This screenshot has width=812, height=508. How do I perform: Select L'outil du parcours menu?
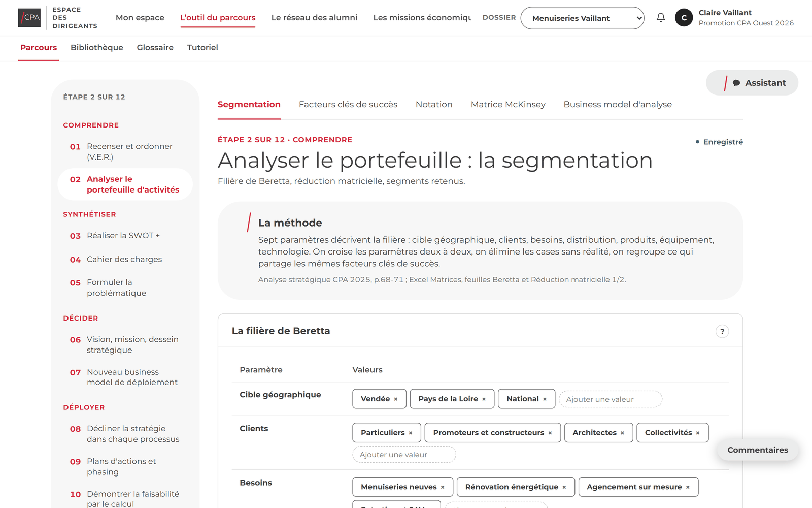pyautogui.click(x=218, y=18)
